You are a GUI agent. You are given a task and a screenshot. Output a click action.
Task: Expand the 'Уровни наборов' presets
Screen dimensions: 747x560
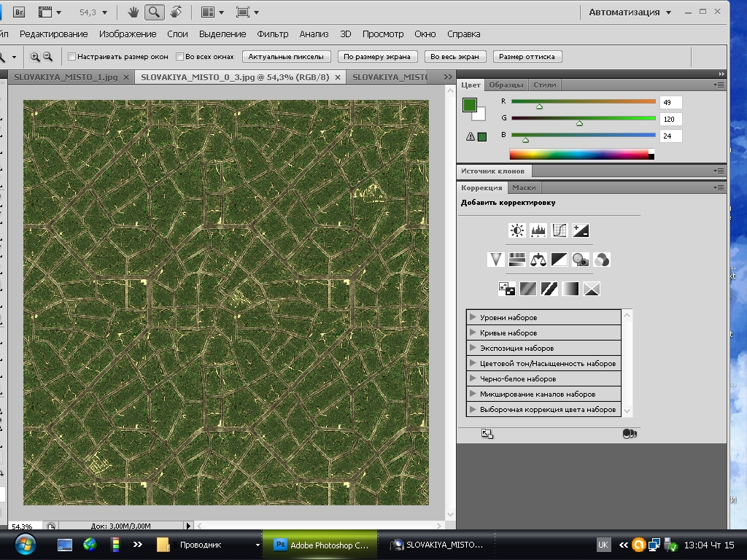tap(473, 317)
